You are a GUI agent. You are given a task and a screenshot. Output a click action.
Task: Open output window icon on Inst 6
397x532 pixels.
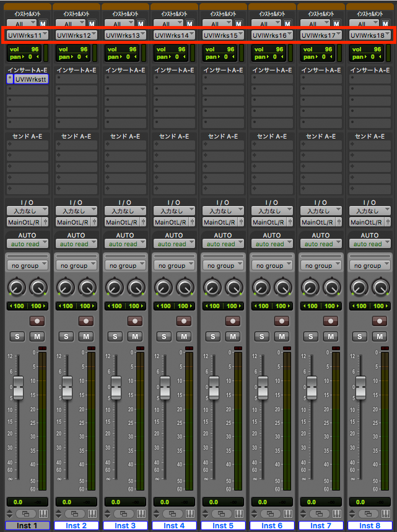click(x=270, y=513)
